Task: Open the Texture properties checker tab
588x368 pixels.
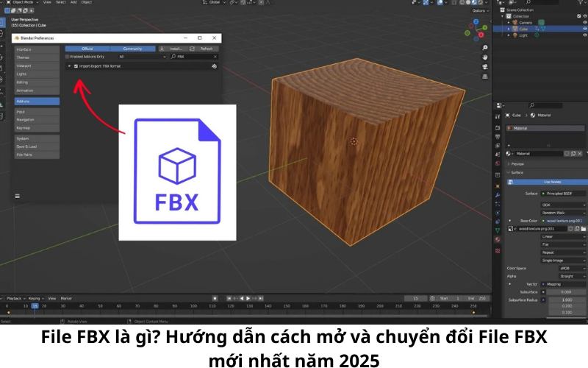Action: (x=498, y=251)
